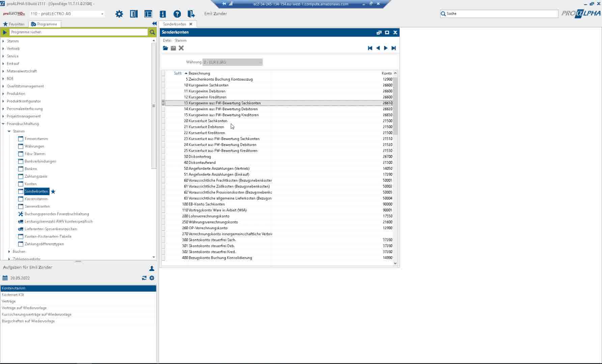
Task: Click the delete X icon in Sonderkonten toolbar
Action: click(x=181, y=48)
